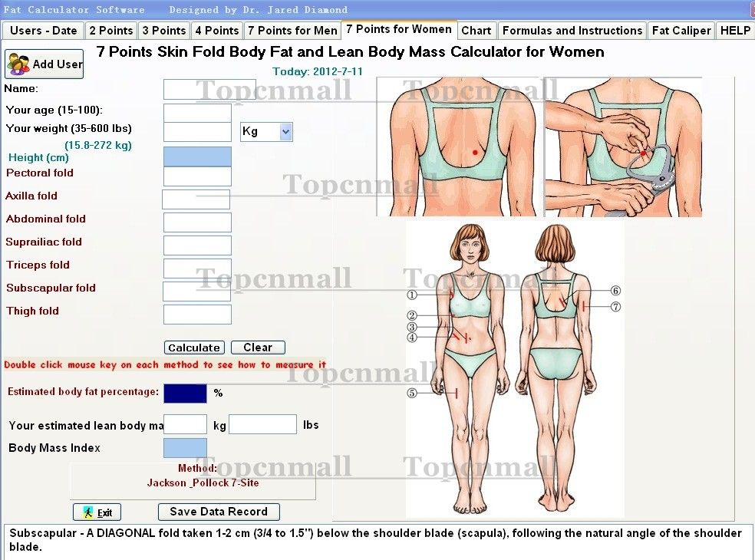Click the Add User icon button
Viewport: 755px width, 560px height.
[44, 64]
